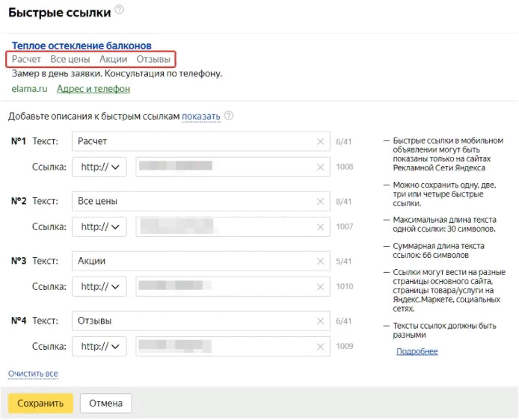Click the Очистить все link

[33, 374]
